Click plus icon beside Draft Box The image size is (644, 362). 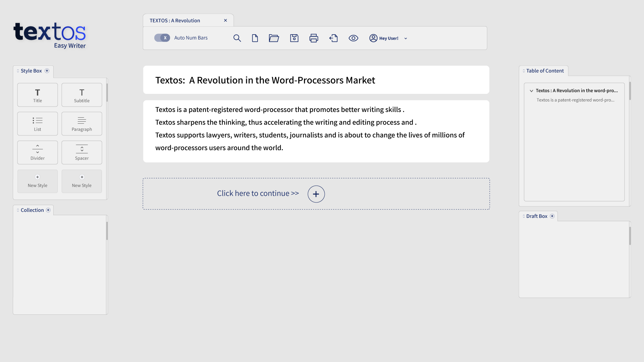click(552, 216)
